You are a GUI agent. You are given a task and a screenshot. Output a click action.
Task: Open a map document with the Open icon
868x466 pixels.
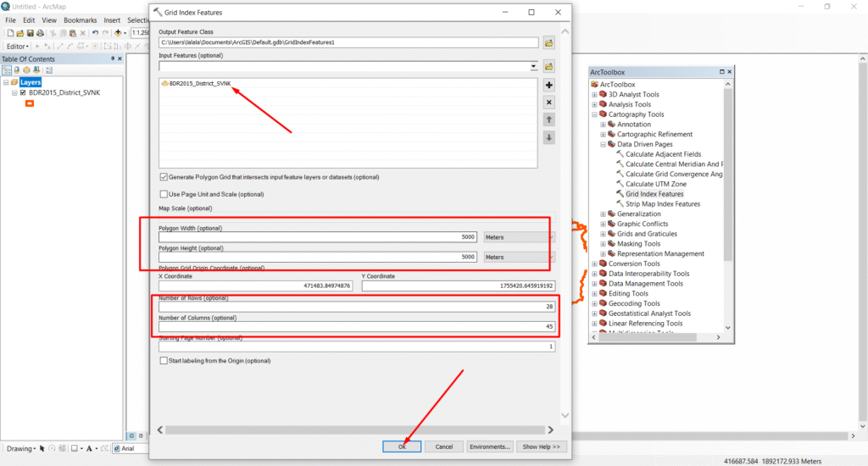pos(20,33)
